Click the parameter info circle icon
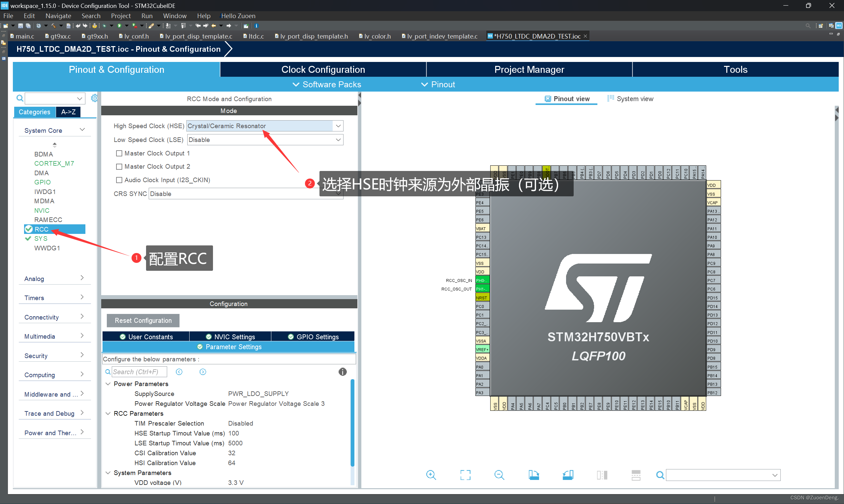The width and height of the screenshot is (844, 504). [x=342, y=372]
